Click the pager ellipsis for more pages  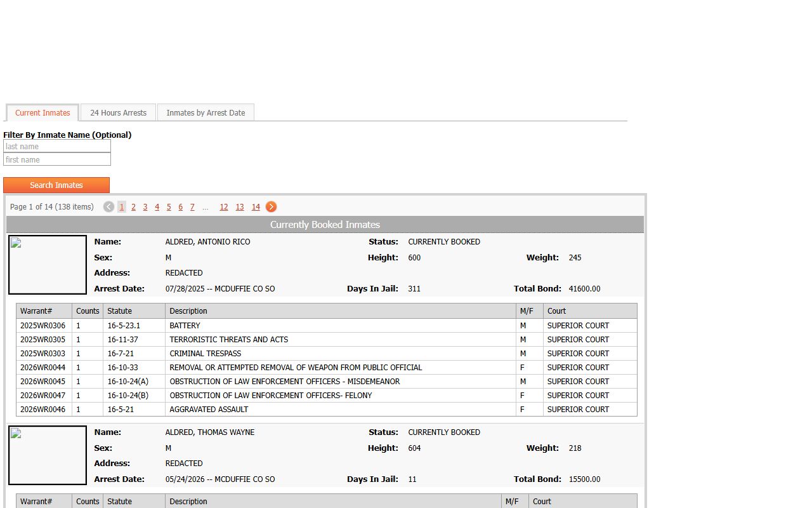coord(205,207)
